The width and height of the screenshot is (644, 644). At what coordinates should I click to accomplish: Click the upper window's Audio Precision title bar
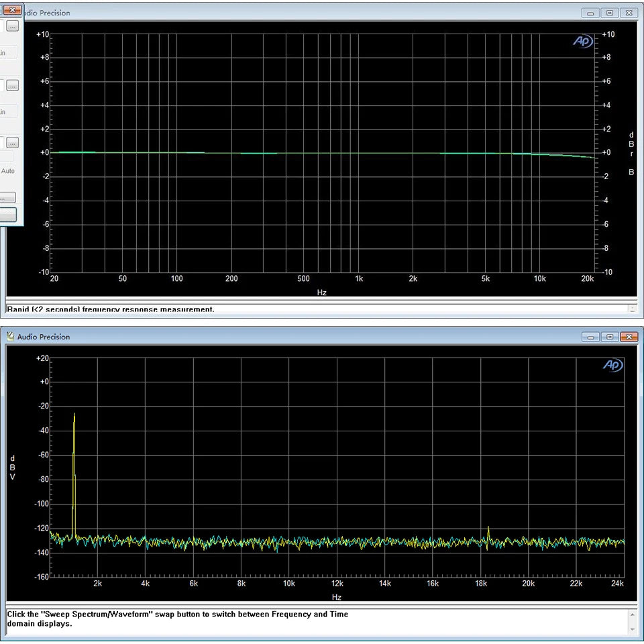[x=302, y=13]
